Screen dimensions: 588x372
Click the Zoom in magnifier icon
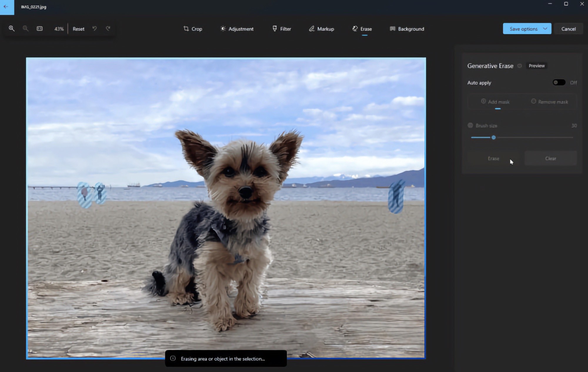pos(11,29)
